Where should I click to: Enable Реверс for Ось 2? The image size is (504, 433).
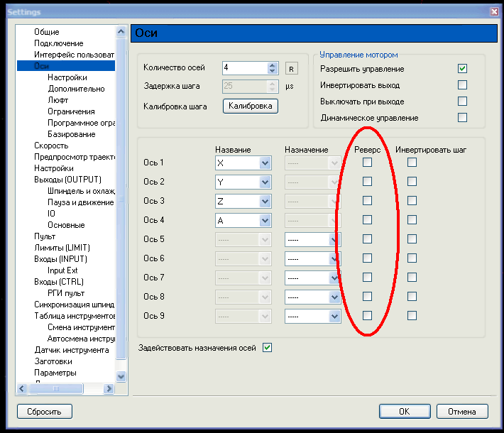tap(367, 182)
